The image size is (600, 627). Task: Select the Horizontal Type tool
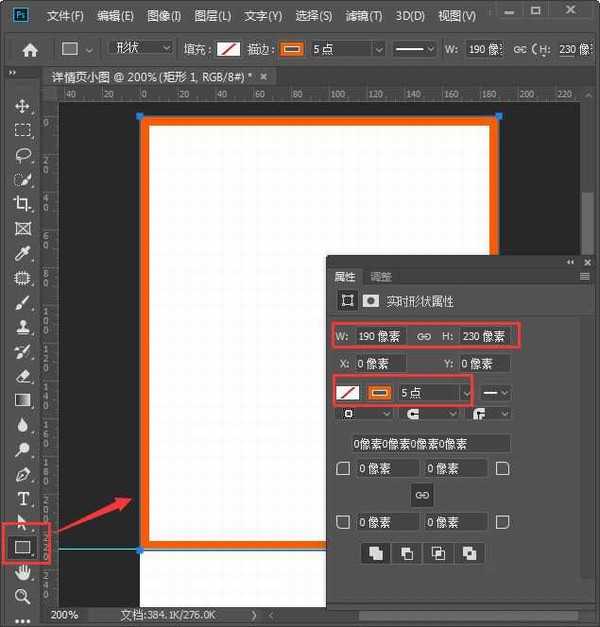22,498
